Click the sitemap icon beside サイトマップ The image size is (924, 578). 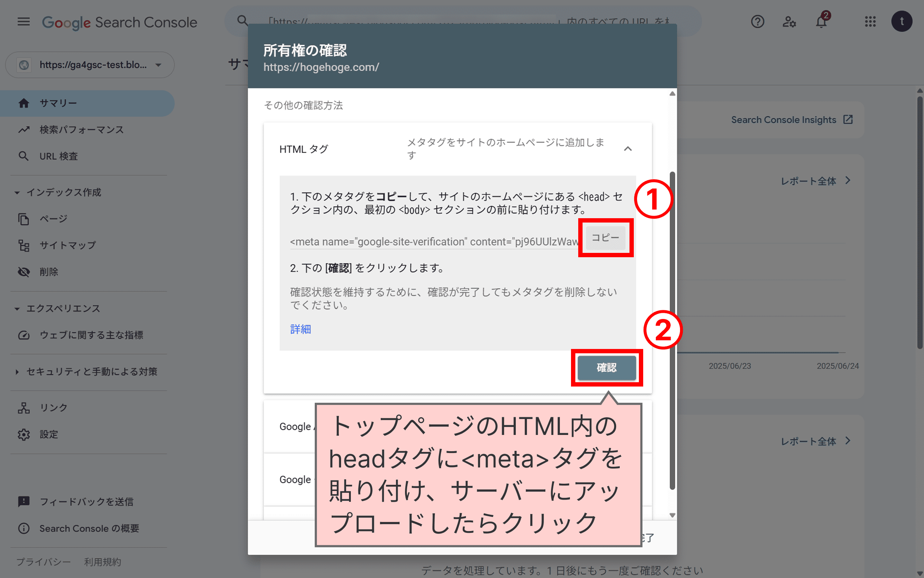coord(24,245)
